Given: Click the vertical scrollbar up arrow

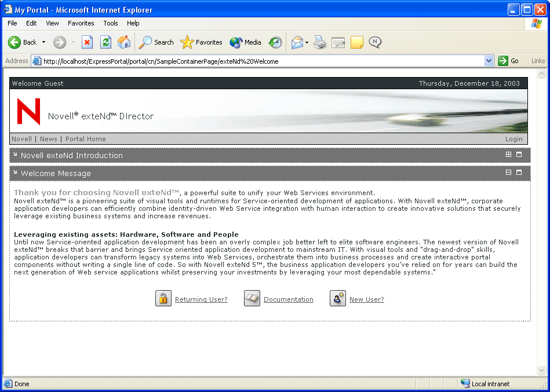Looking at the screenshot, I should tap(541, 73).
